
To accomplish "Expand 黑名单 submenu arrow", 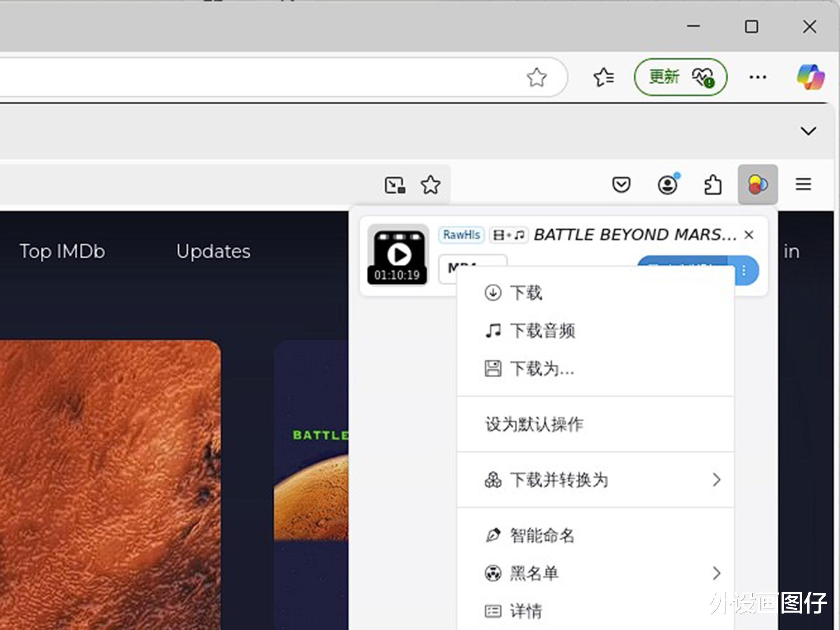I will [x=716, y=573].
